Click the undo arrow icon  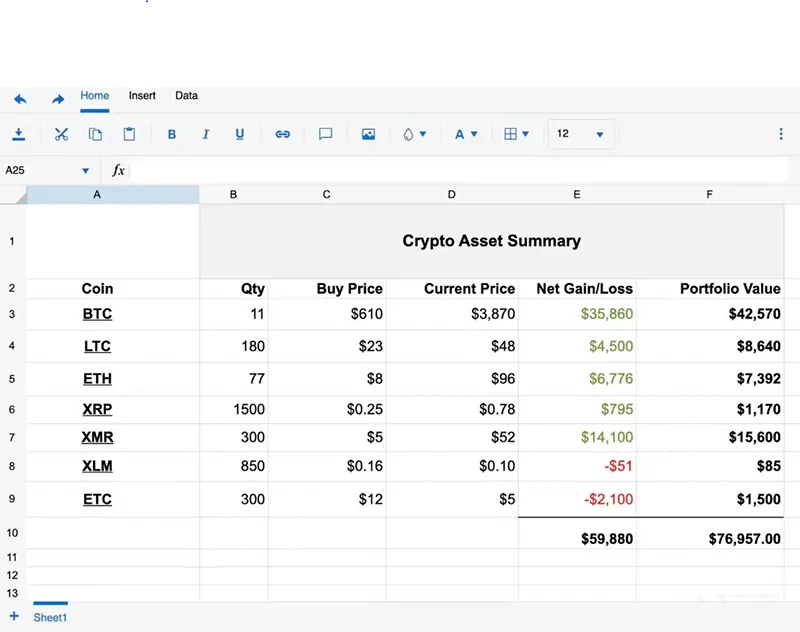(20, 99)
